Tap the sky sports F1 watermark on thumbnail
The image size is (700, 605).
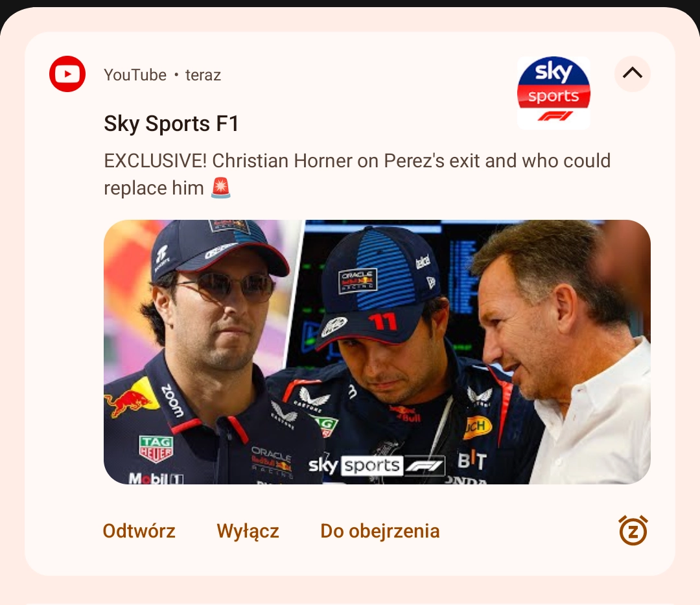(377, 465)
